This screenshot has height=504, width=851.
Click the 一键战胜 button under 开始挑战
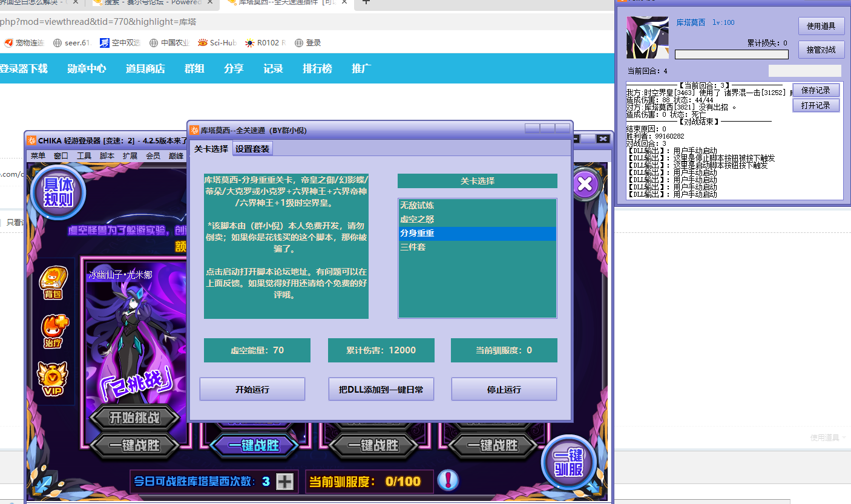point(135,446)
